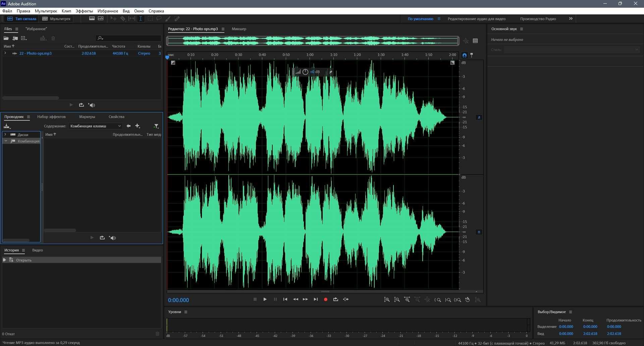Zoom in at out point
The image size is (644, 346).
[x=448, y=300]
